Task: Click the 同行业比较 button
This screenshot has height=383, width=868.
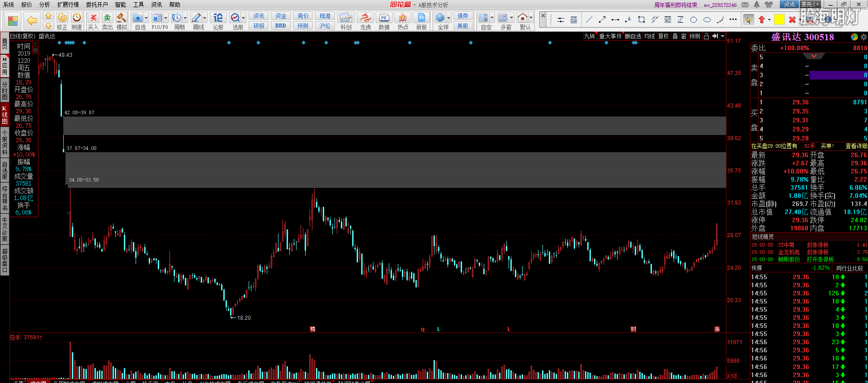Action: coord(849,268)
